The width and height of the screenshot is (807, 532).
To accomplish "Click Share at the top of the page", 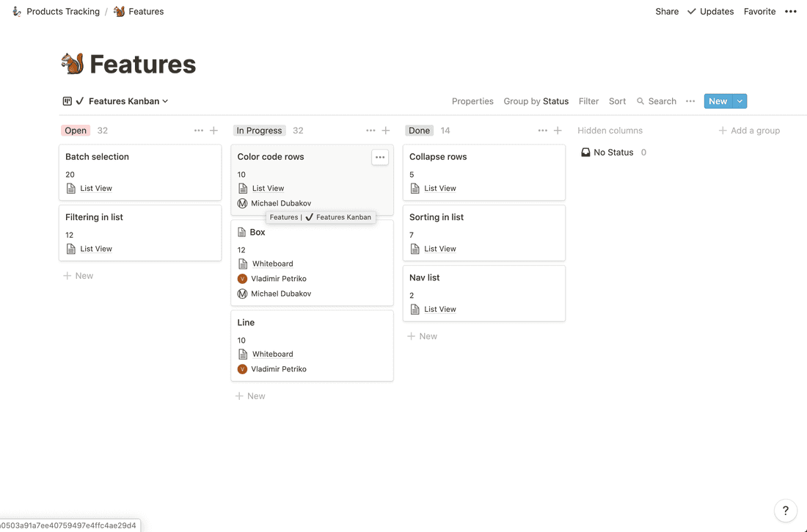I will 666,11.
